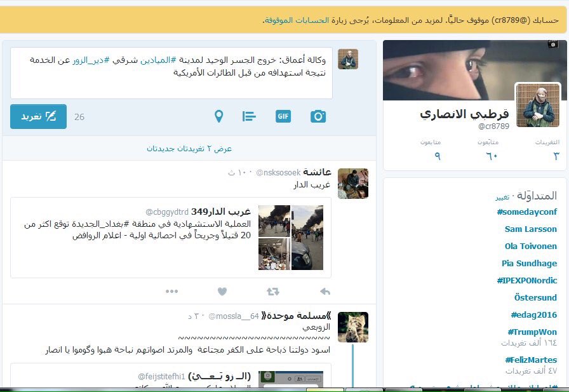The width and height of the screenshot is (569, 392).
Task: Open the GIF picker in the composer
Action: (283, 116)
